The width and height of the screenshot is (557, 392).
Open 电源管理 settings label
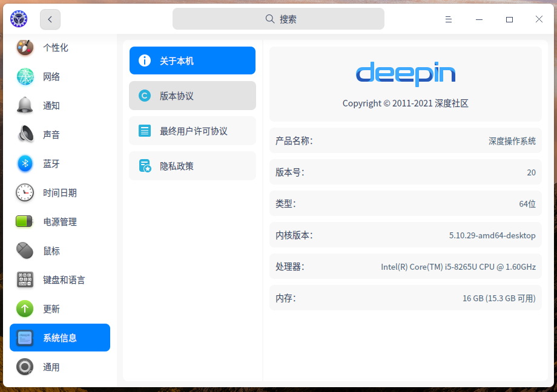tap(60, 222)
